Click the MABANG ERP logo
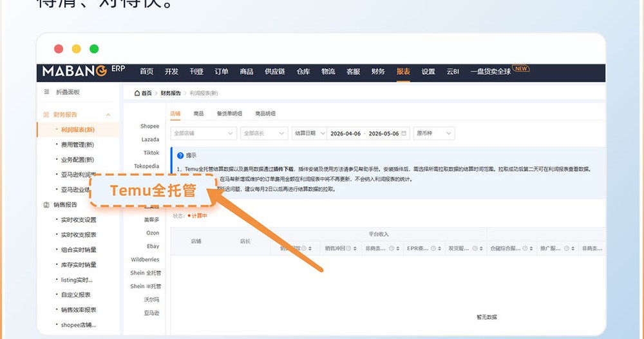The image size is (644, 339). tap(83, 71)
